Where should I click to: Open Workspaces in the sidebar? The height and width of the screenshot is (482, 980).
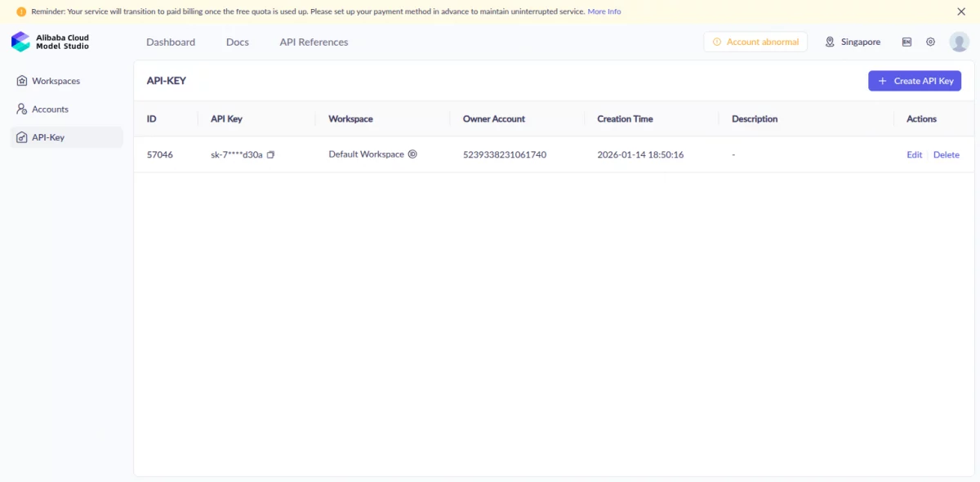(66, 81)
